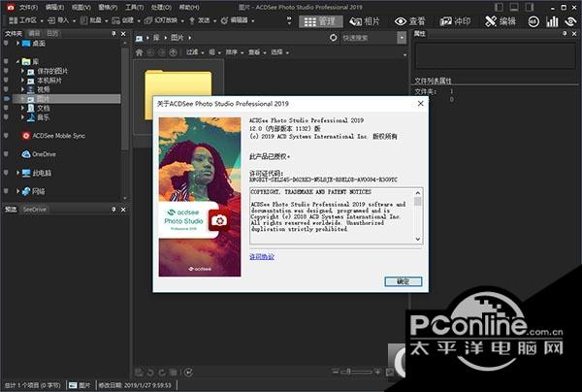
Task: Switch to 冲印 (Develop) mode
Action: click(x=455, y=21)
